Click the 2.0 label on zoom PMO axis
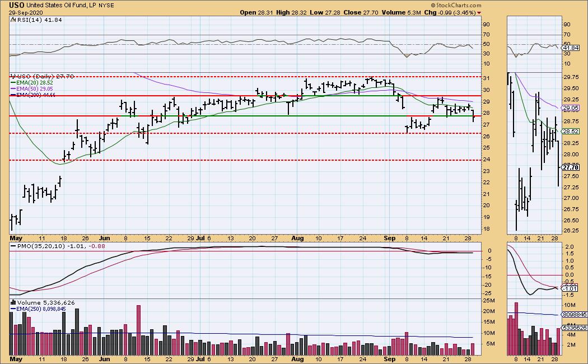588x364 pixels. tap(569, 246)
